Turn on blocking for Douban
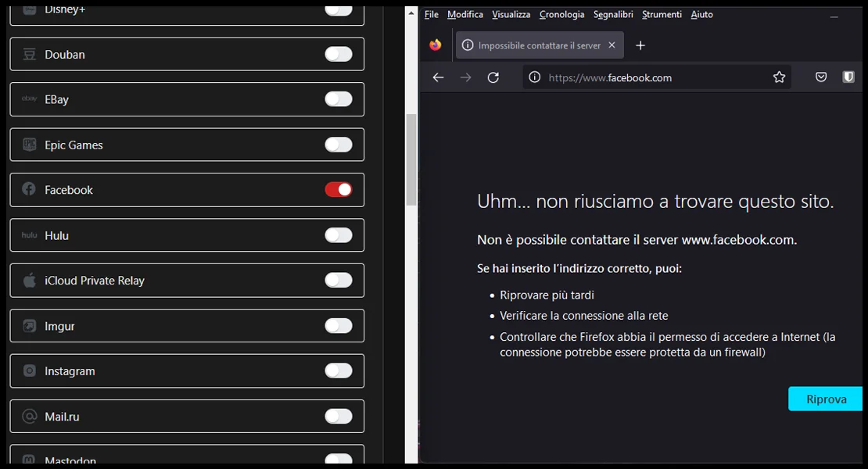 click(x=339, y=54)
